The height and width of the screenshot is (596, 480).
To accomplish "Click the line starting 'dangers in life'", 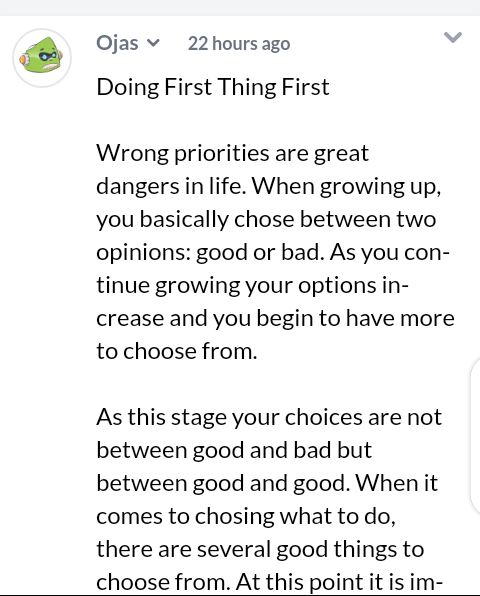I will [x=269, y=186].
